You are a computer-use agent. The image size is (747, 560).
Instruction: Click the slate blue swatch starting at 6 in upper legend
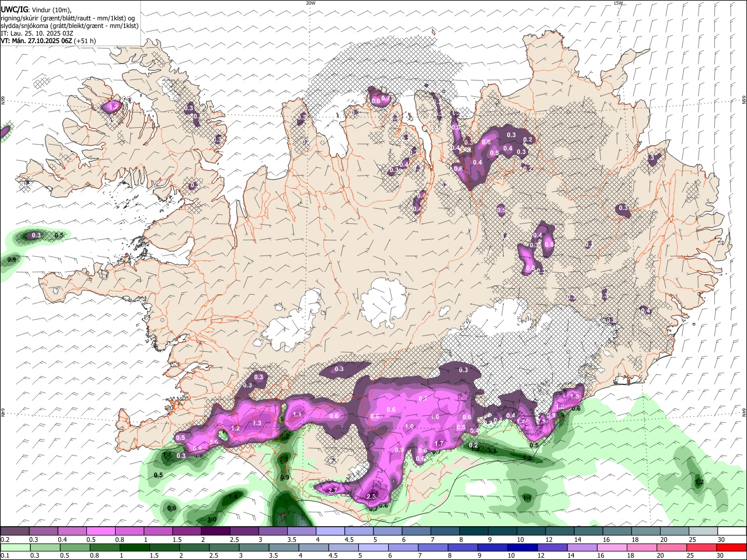coord(417,531)
